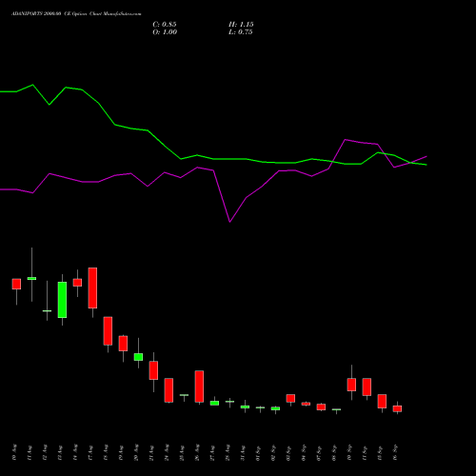Click the 10 Aug date label
Viewport: 476px width, 476px height.
(x=14, y=452)
